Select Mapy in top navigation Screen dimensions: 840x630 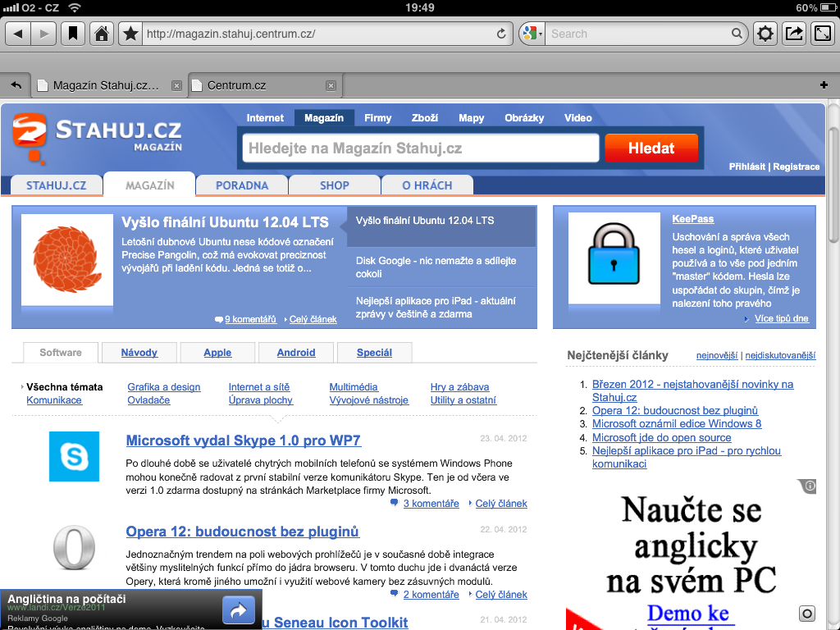[x=472, y=118]
